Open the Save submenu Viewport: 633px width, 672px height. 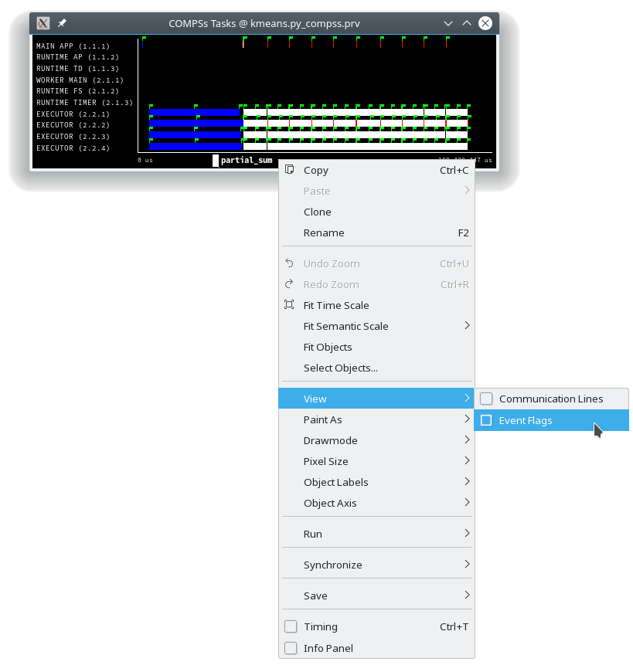point(376,596)
